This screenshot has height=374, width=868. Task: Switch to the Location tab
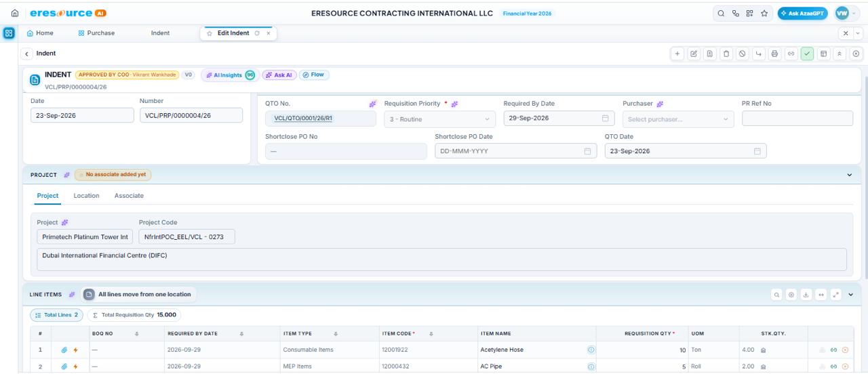(86, 196)
